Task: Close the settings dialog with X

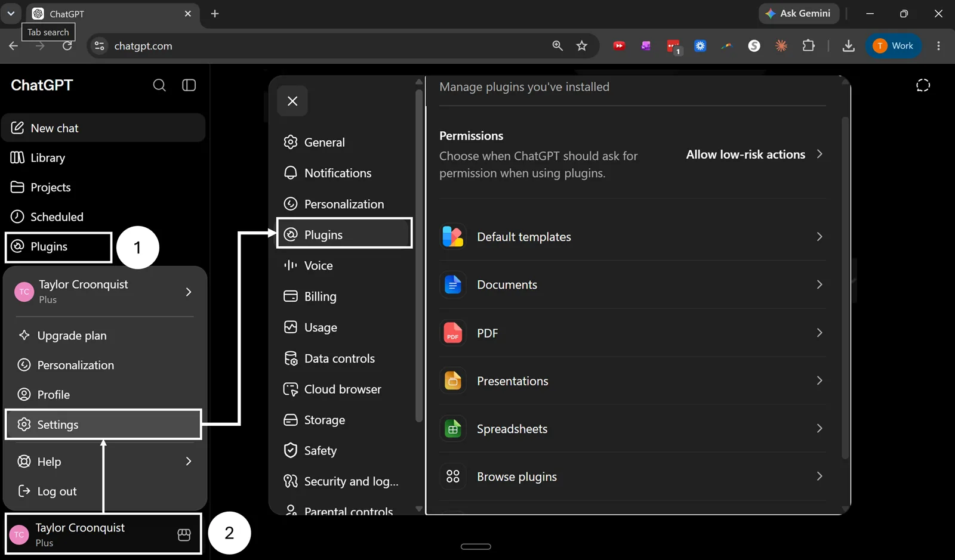Action: coord(292,101)
